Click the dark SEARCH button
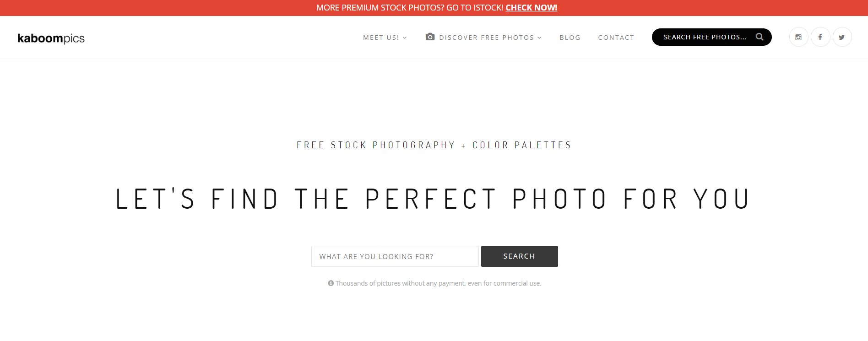 (x=519, y=256)
